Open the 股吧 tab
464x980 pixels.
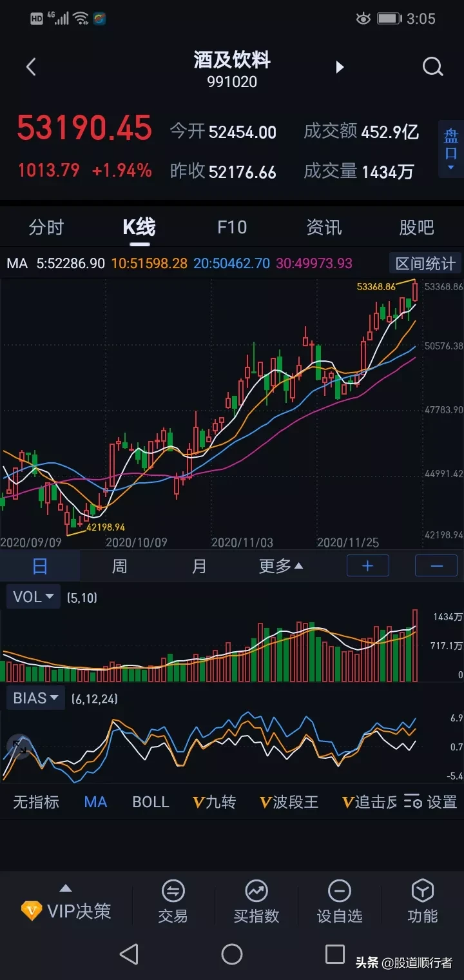(417, 228)
